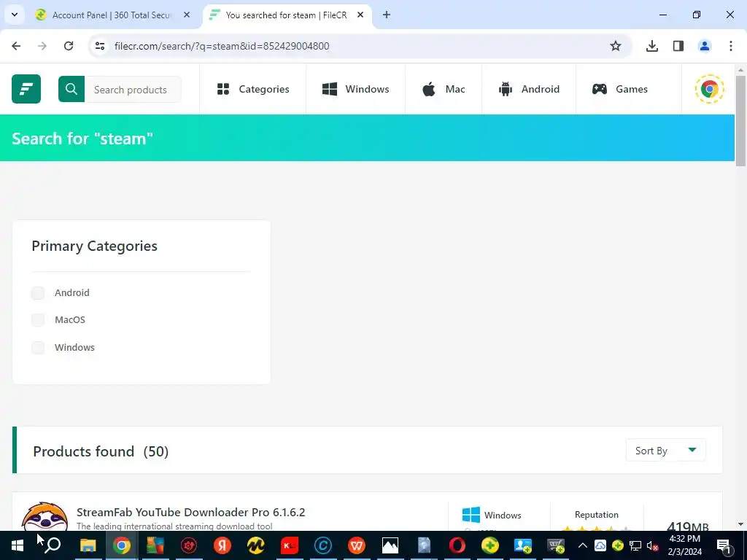Tick the Android category checkbox

[38, 293]
